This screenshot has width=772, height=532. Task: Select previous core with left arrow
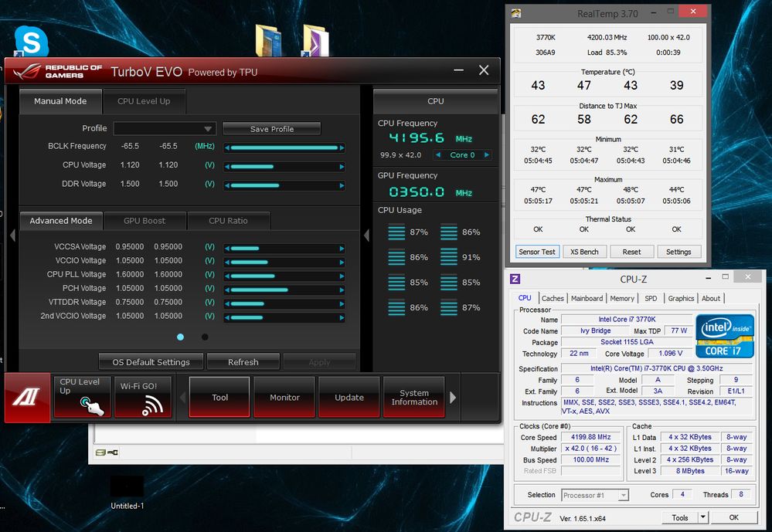[438, 154]
